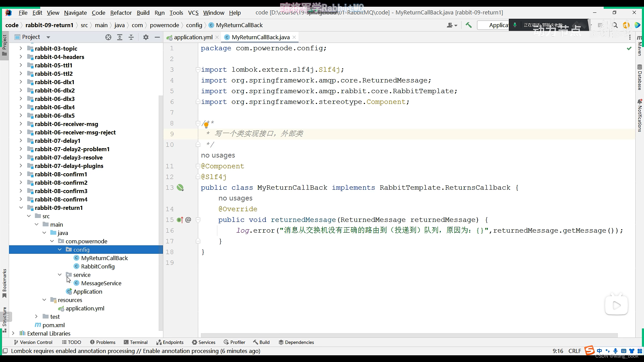Click the editor's horizontal scrollbar
Image resolution: width=644 pixels, height=362 pixels.
(409, 335)
